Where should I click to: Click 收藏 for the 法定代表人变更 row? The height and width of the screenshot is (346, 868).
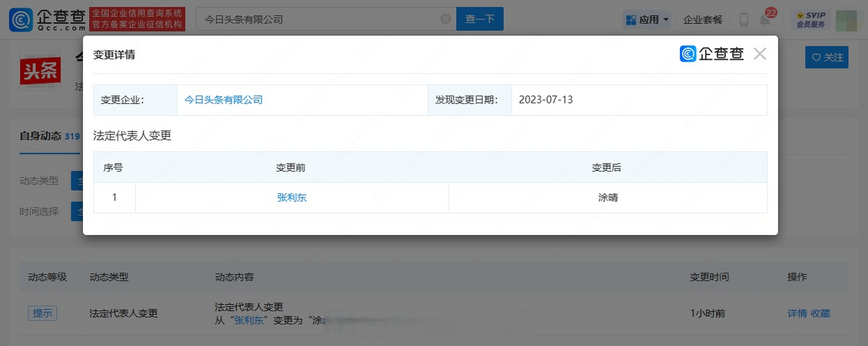[x=820, y=313]
